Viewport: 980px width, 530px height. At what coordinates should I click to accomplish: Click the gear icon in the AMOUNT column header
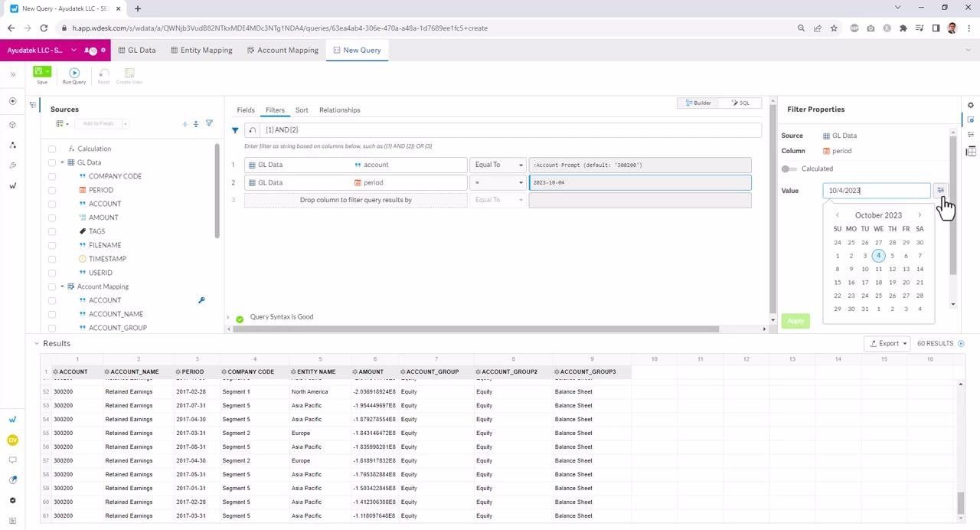pyautogui.click(x=355, y=372)
